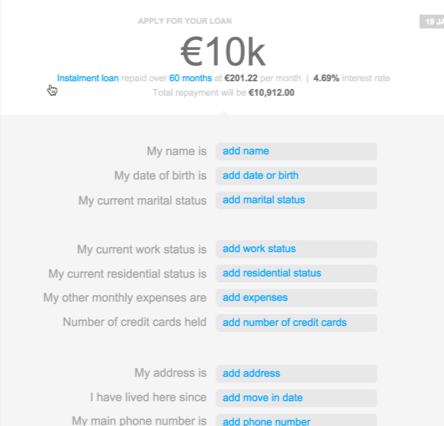Click the €10,912.00 total repayment amount

[x=271, y=93]
